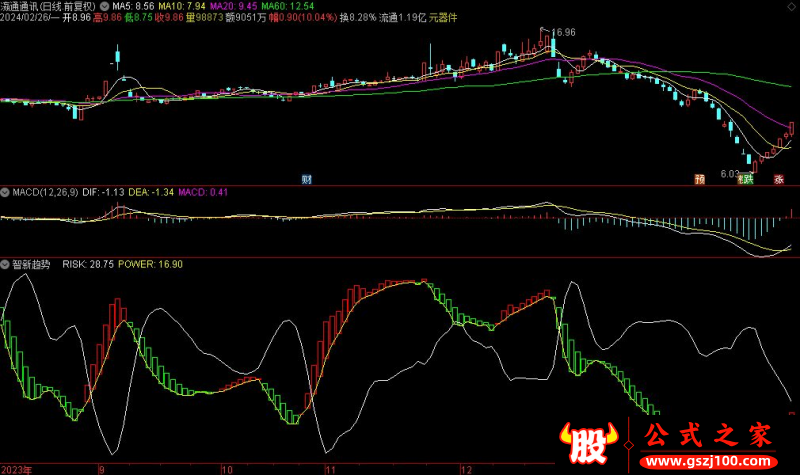Click the 6.03 lowest price label
Viewport: 800px width, 475px height.
730,174
